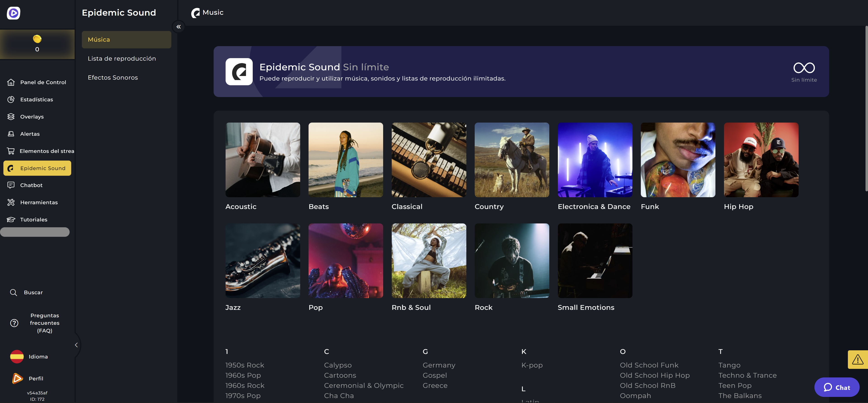The width and height of the screenshot is (868, 403).
Task: Open the Chat support button
Action: (837, 387)
